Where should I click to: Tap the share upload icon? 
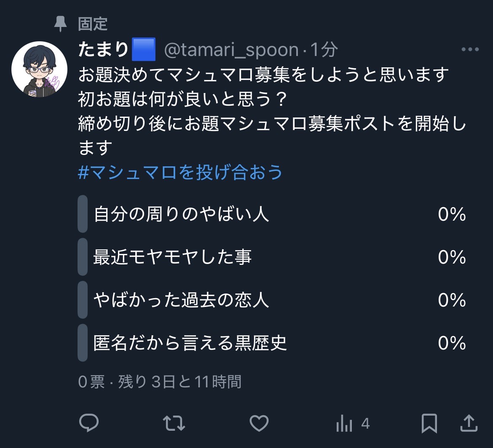point(468,423)
